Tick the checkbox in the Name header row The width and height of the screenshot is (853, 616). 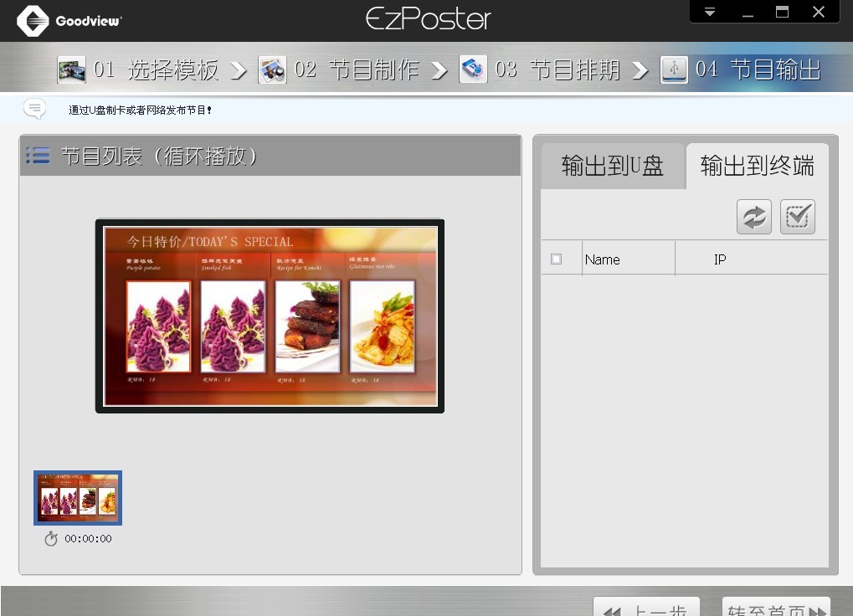point(557,259)
